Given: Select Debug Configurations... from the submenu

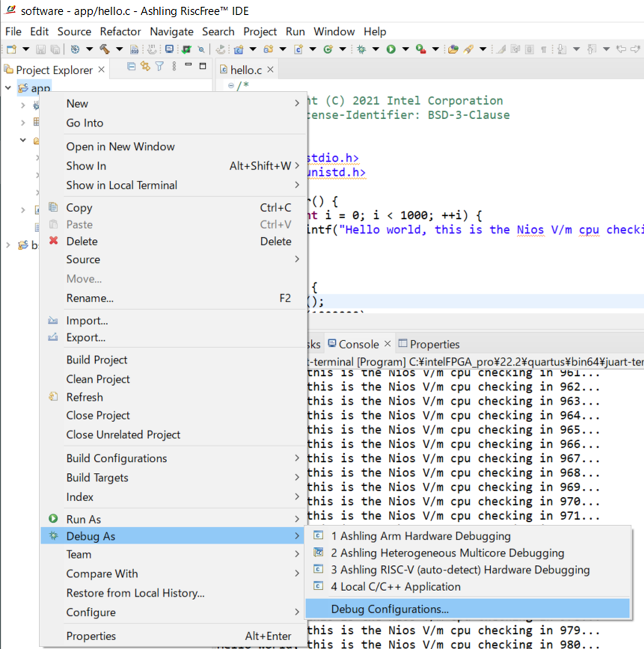Looking at the screenshot, I should tap(389, 609).
